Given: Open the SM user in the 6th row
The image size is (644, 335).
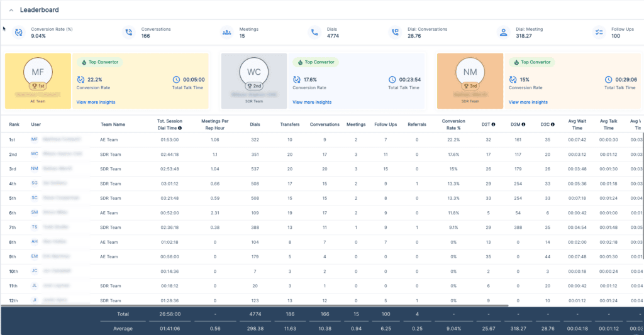Looking at the screenshot, I should tap(49, 212).
